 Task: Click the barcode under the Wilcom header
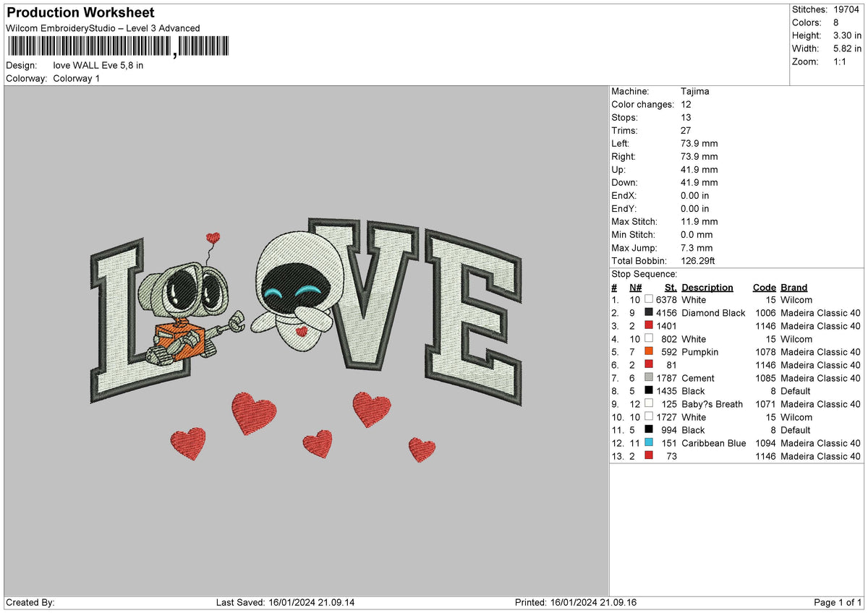[118, 46]
